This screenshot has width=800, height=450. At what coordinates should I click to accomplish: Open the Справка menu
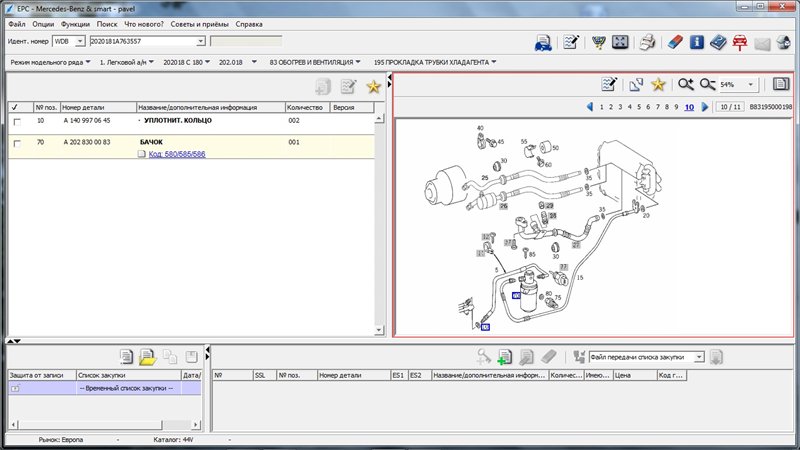(x=249, y=23)
